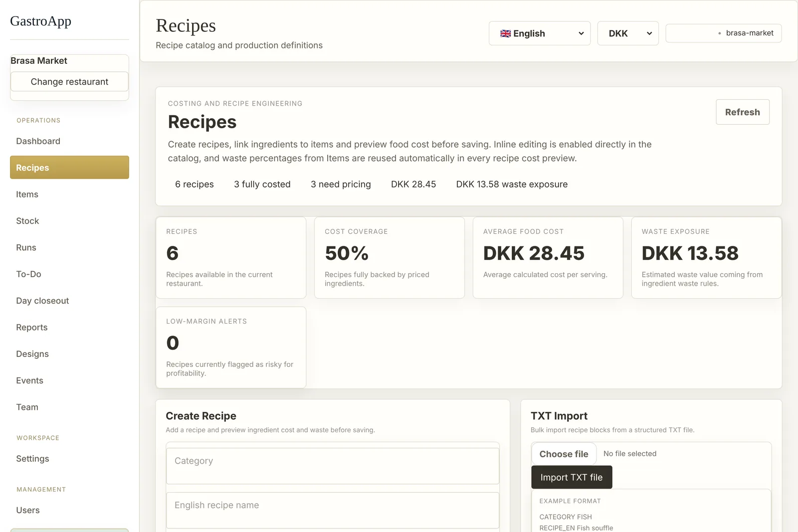Open the Reports section

click(x=69, y=327)
